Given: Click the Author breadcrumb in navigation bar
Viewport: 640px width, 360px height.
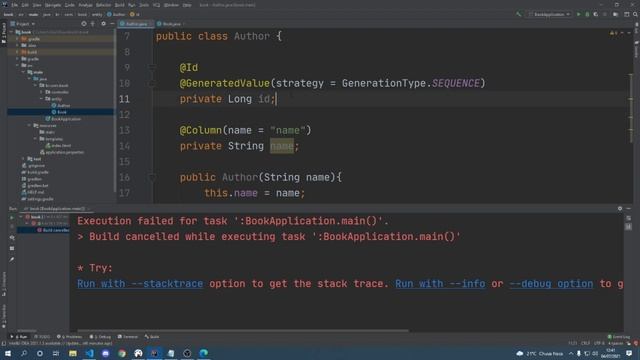Looking at the screenshot, I should (116, 14).
